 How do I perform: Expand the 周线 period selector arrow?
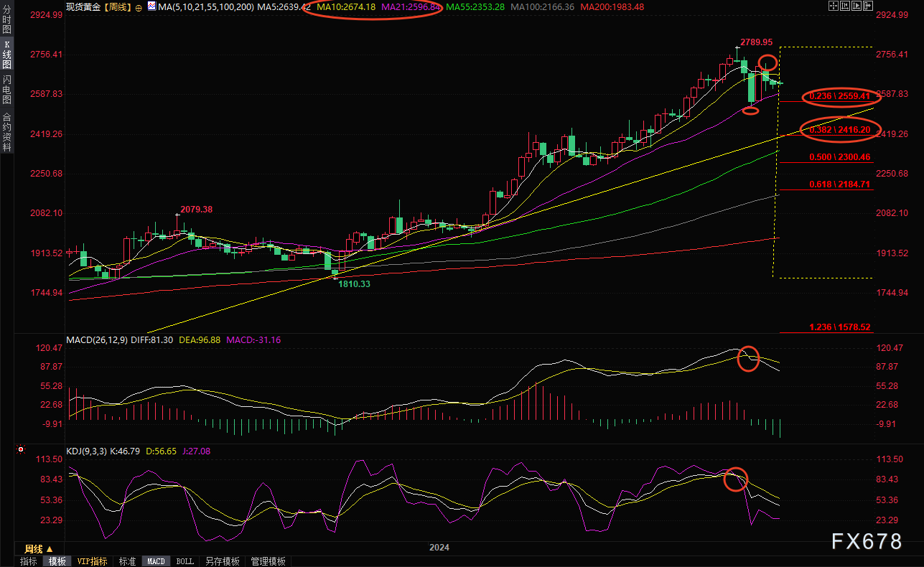point(50,549)
